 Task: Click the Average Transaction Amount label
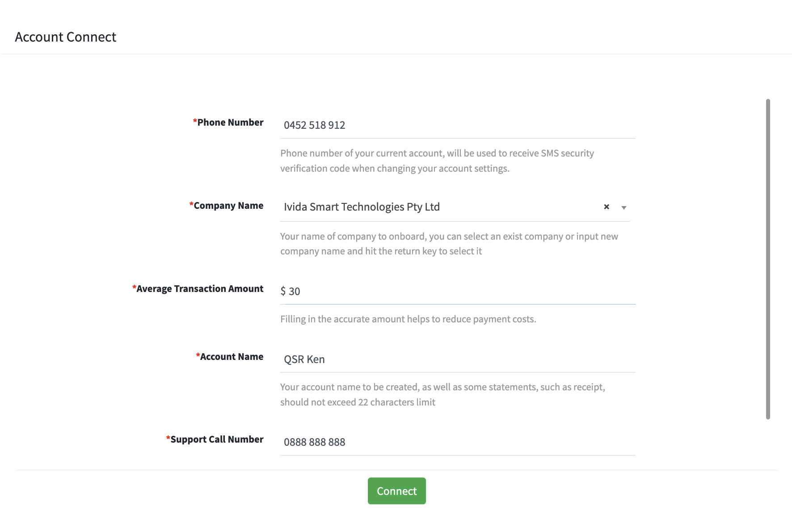click(199, 289)
